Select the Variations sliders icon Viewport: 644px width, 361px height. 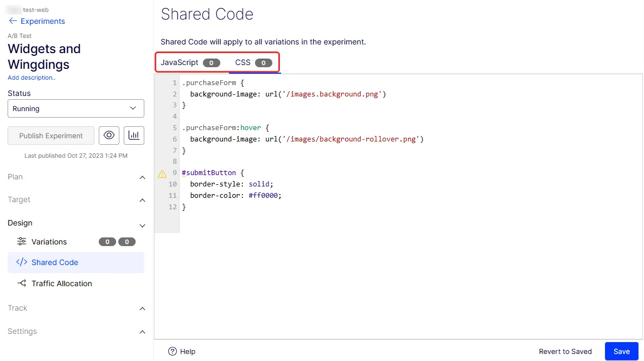(x=21, y=241)
